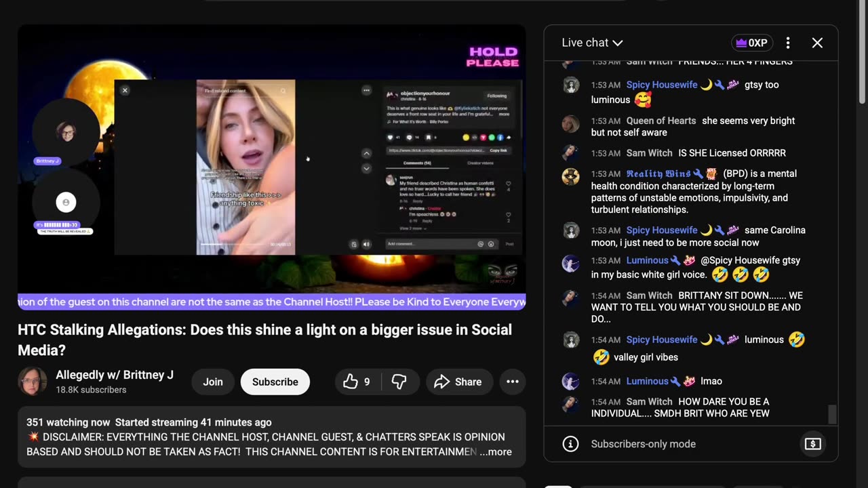Expand description with ...more
Image resolution: width=868 pixels, height=488 pixels.
click(x=496, y=451)
